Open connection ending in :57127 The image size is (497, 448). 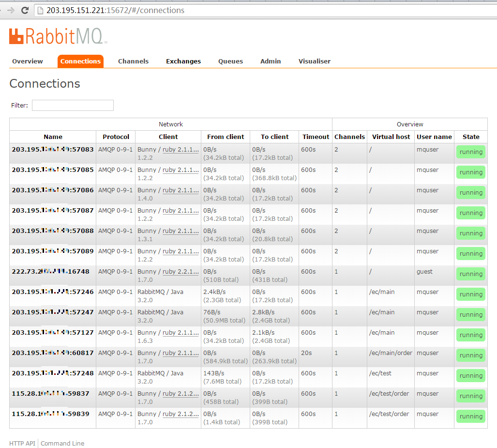(x=53, y=332)
